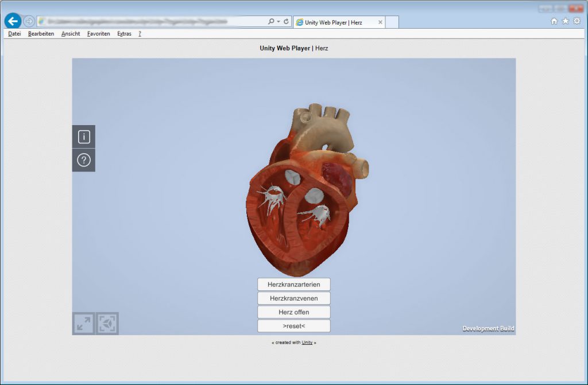Open the info panel via the i icon
This screenshot has width=588, height=385.
point(83,136)
